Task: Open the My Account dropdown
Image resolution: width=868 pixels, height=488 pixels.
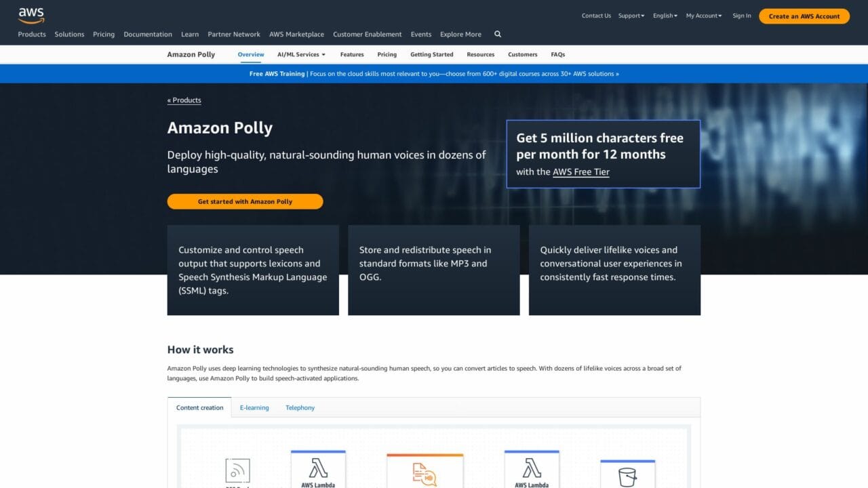Action: pyautogui.click(x=703, y=16)
